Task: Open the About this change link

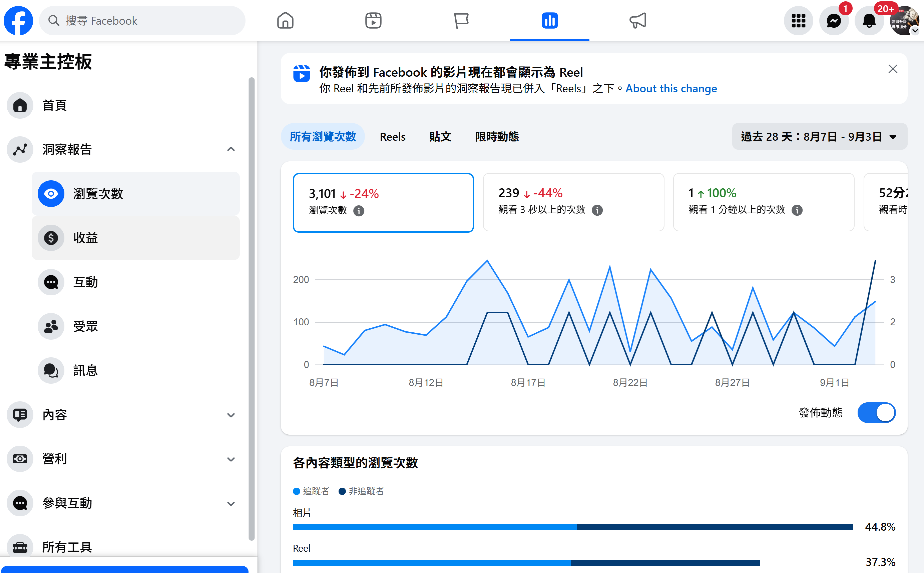Action: pyautogui.click(x=671, y=88)
